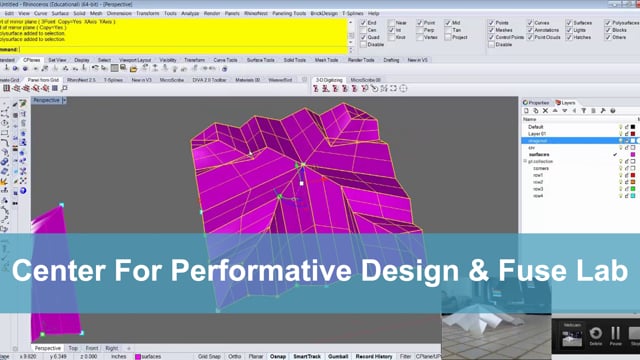Click the magenta color swatch of surfaces layer
This screenshot has height=360, width=640.
tap(633, 155)
